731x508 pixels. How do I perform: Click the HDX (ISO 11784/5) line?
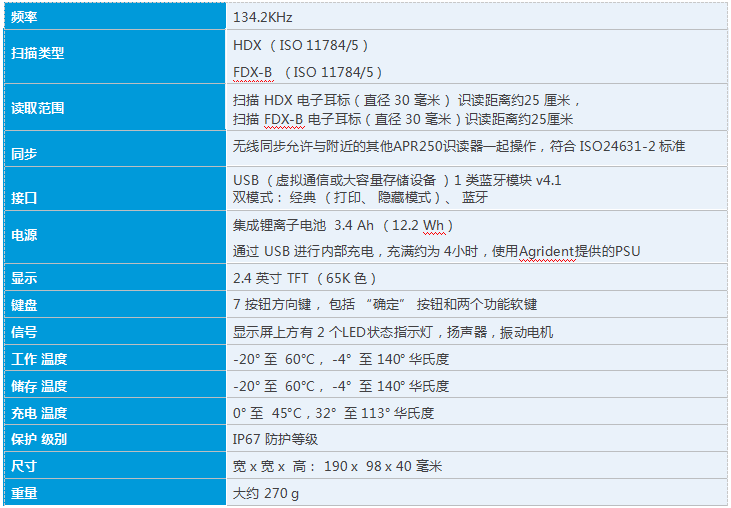[300, 45]
